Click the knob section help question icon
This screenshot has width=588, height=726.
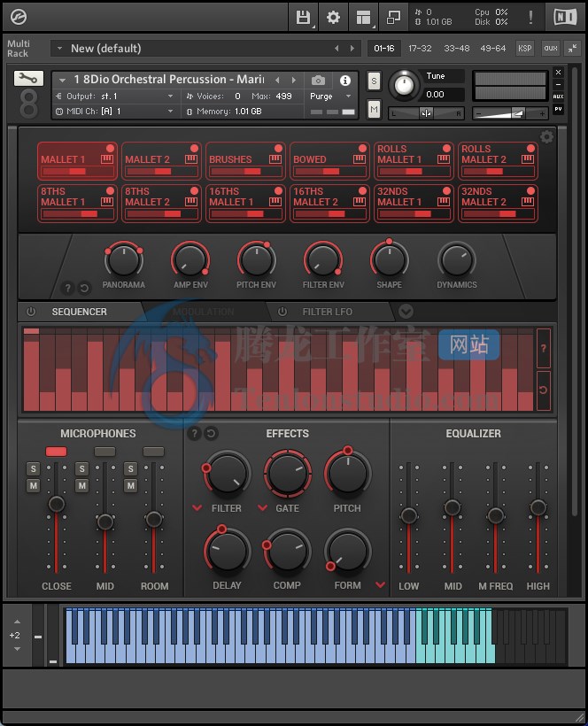tap(67, 288)
